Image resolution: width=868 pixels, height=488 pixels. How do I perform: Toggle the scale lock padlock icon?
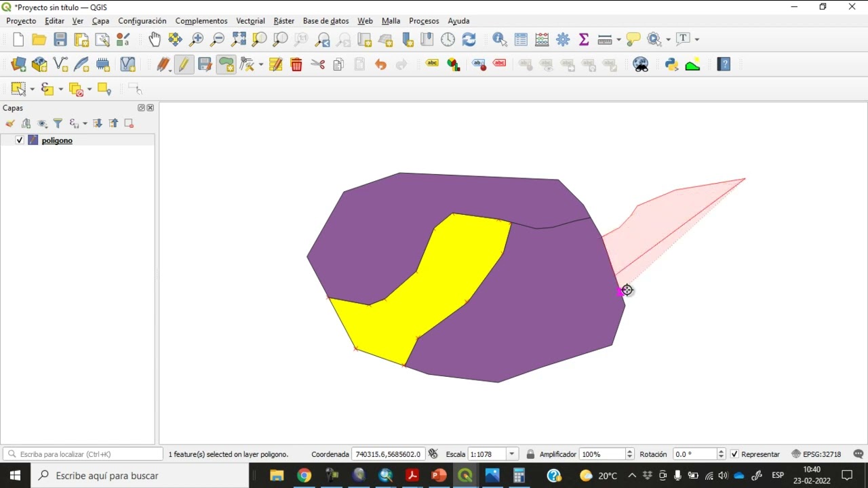530,454
